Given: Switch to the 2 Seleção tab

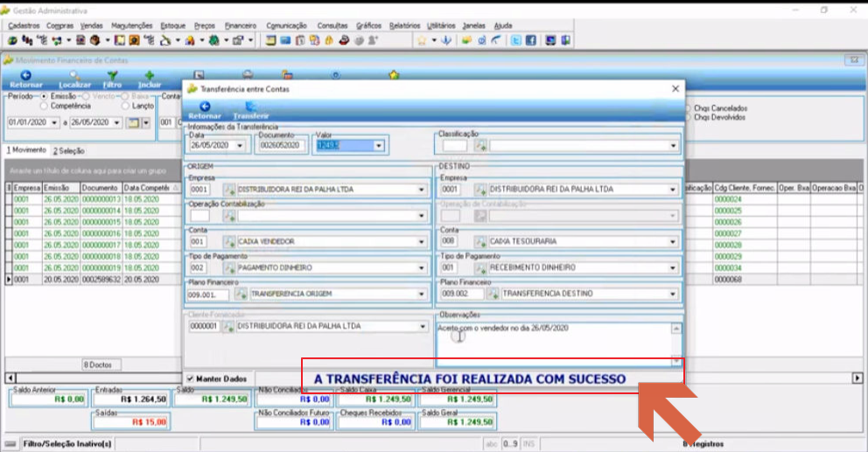Looking at the screenshot, I should pos(68,151).
